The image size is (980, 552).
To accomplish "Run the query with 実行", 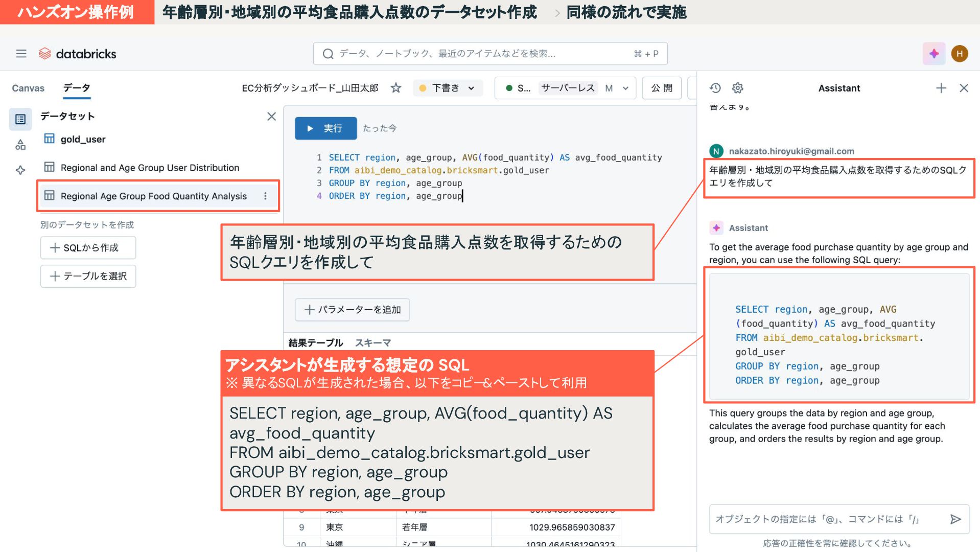I will tap(325, 128).
